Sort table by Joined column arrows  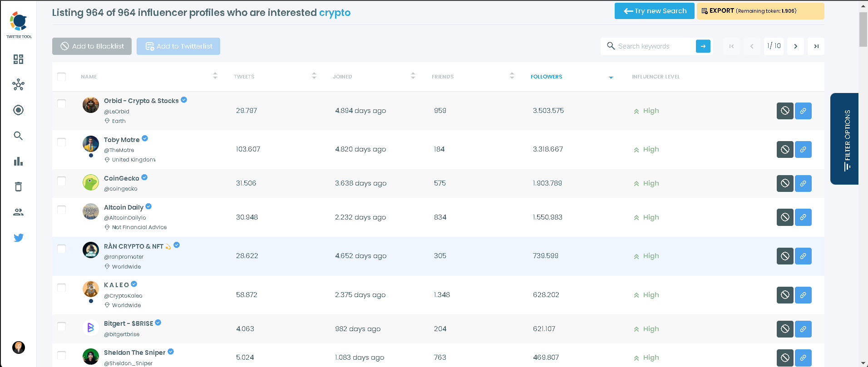[x=413, y=76]
